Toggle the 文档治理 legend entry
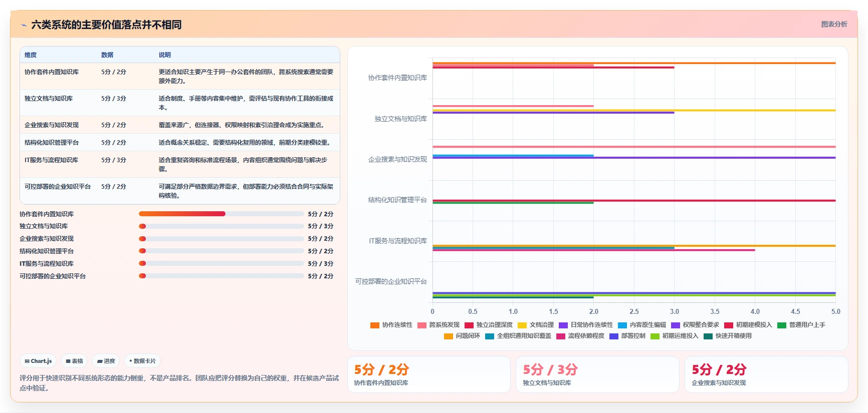 click(536, 325)
